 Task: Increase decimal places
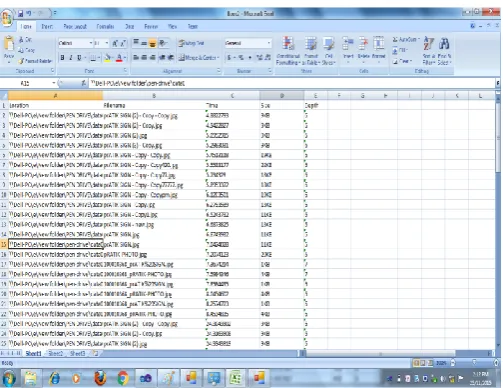pyautogui.click(x=259, y=58)
